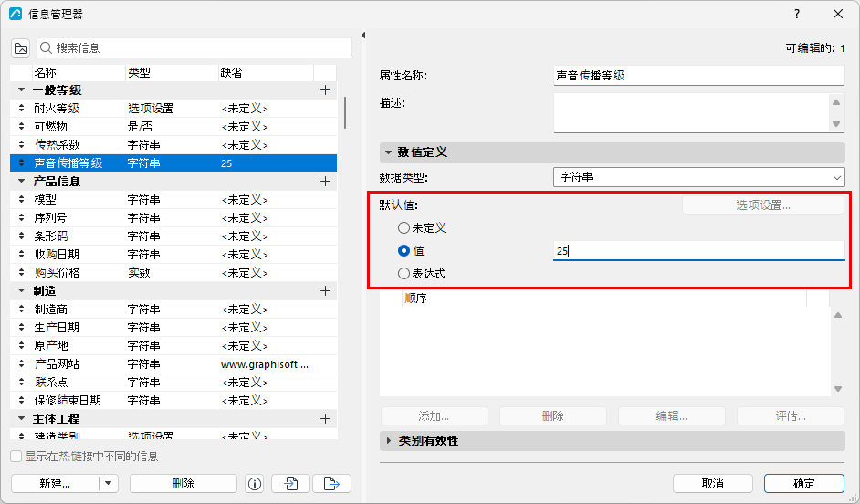Open the 数据类型 dropdown showing 字符串
Viewport: 860px width, 504px height.
tap(698, 177)
